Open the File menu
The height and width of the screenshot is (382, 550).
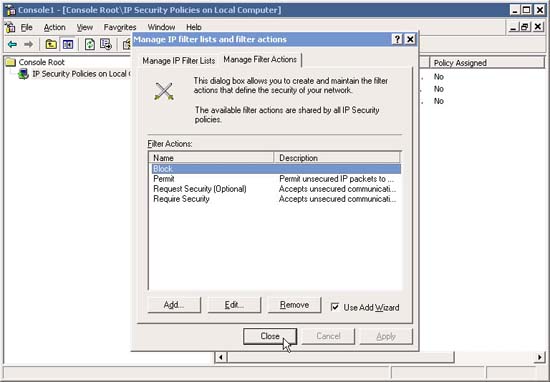[x=26, y=27]
